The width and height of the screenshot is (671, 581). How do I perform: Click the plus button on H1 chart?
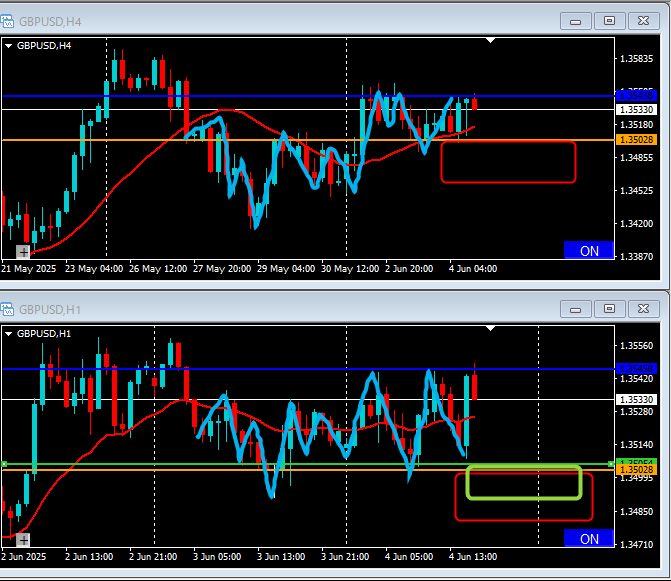pos(23,540)
